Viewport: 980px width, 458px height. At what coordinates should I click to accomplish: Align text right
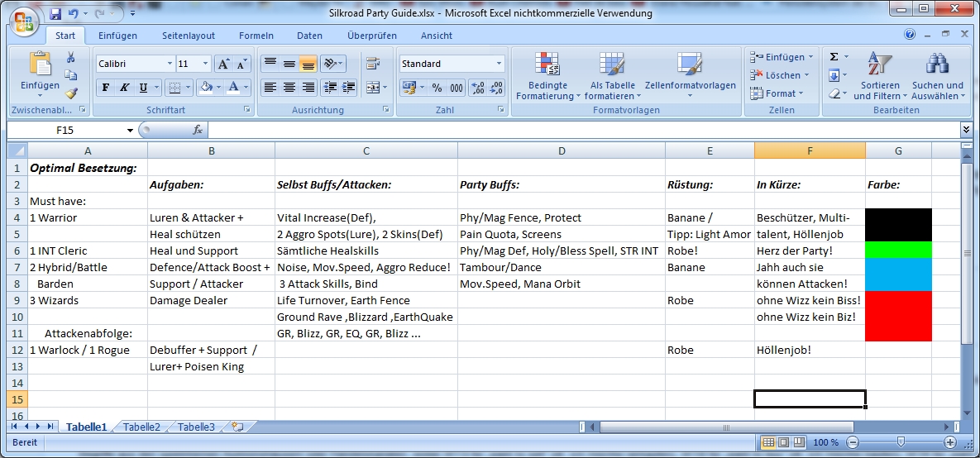click(308, 88)
